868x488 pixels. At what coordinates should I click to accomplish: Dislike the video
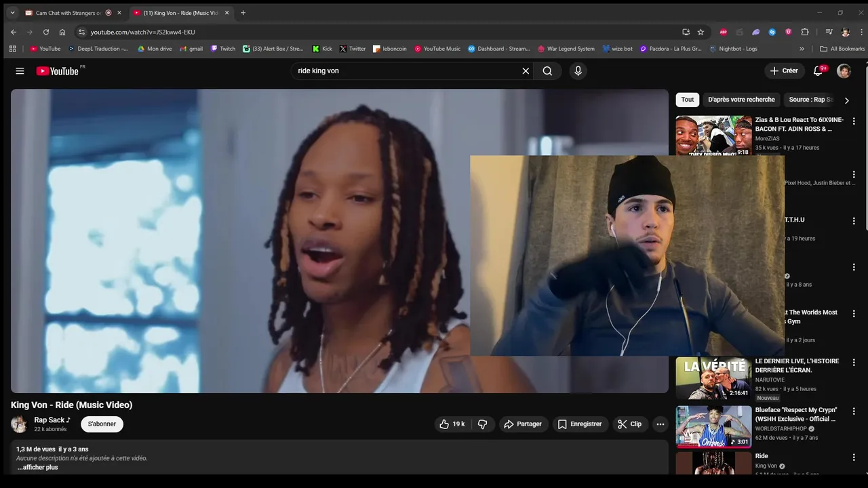[483, 424]
